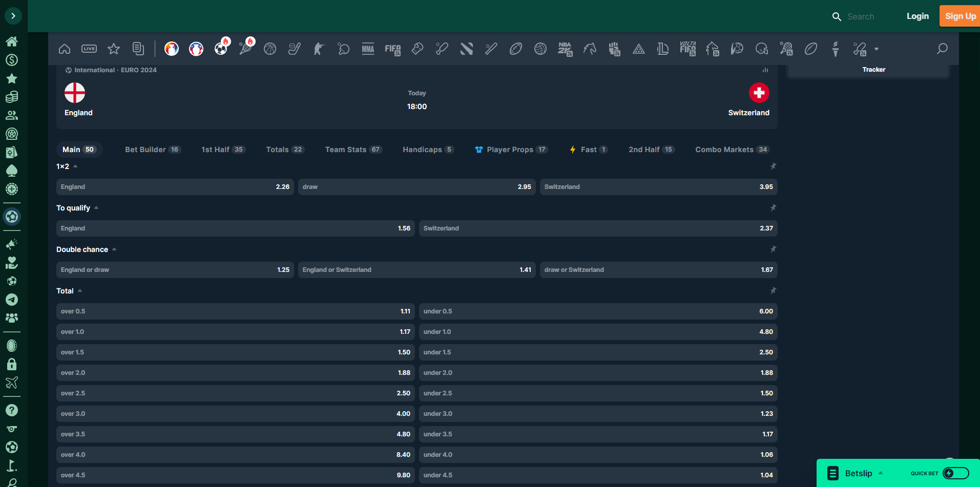The image size is (980, 487).
Task: Select the MMA sport icon
Action: point(368,49)
